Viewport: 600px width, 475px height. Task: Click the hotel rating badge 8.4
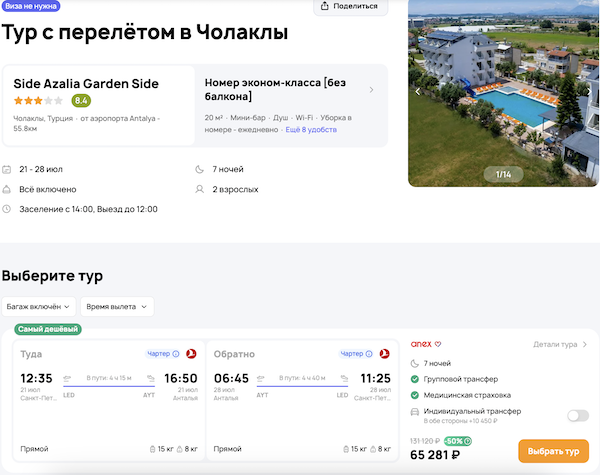[x=81, y=101]
